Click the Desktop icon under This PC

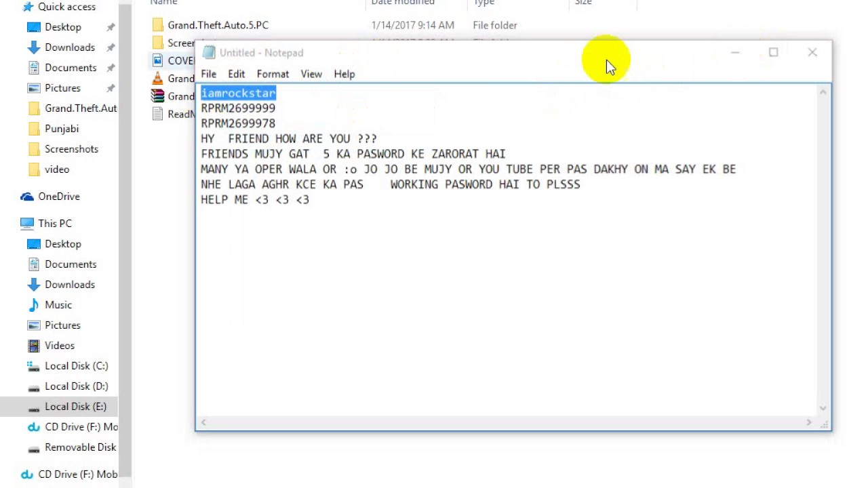click(34, 244)
